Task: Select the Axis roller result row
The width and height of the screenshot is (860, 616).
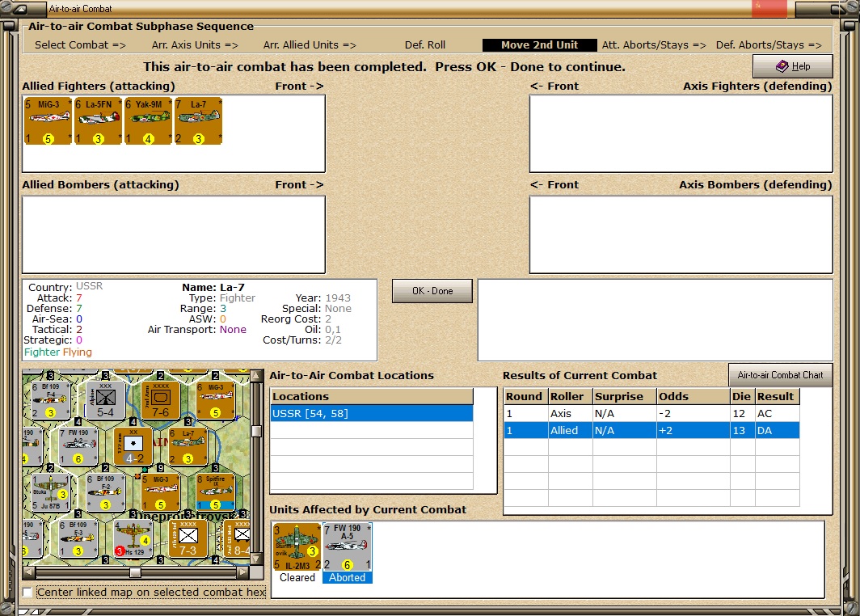Action: point(651,414)
